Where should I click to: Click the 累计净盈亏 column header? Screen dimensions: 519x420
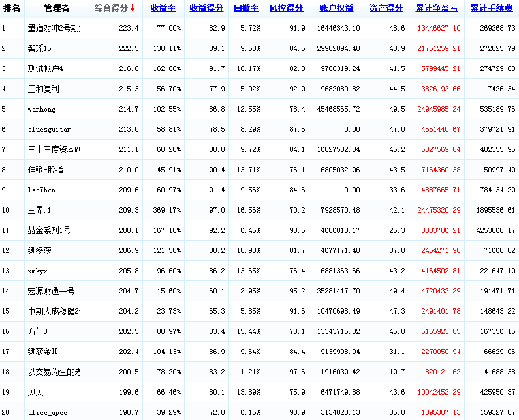pyautogui.click(x=437, y=8)
